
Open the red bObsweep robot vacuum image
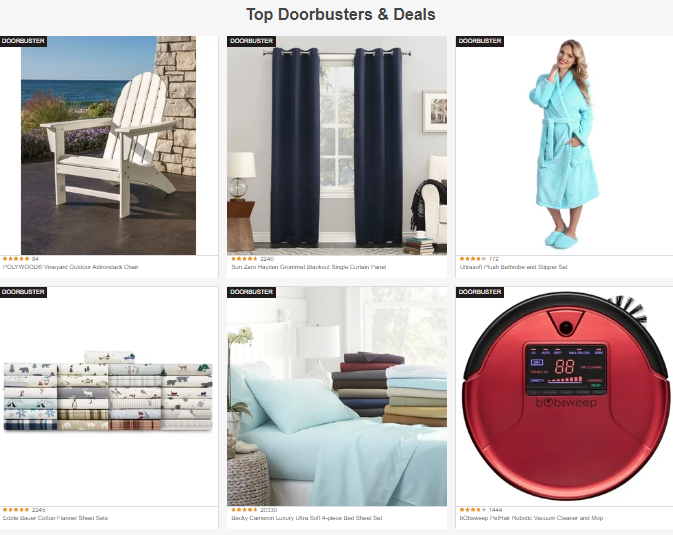[566, 396]
